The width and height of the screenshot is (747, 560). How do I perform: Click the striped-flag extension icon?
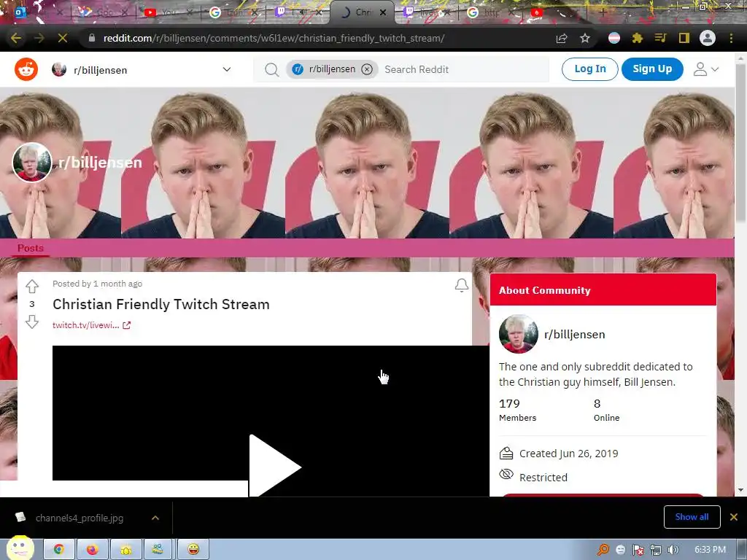614,38
